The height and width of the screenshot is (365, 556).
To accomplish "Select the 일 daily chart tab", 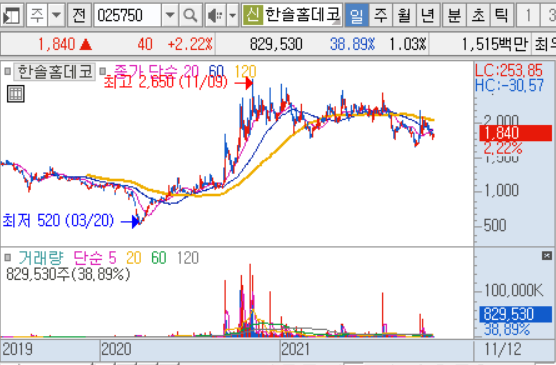I will pyautogui.click(x=357, y=15).
